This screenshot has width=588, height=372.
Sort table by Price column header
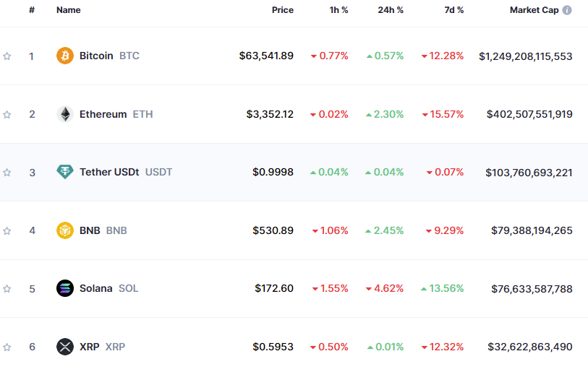283,10
